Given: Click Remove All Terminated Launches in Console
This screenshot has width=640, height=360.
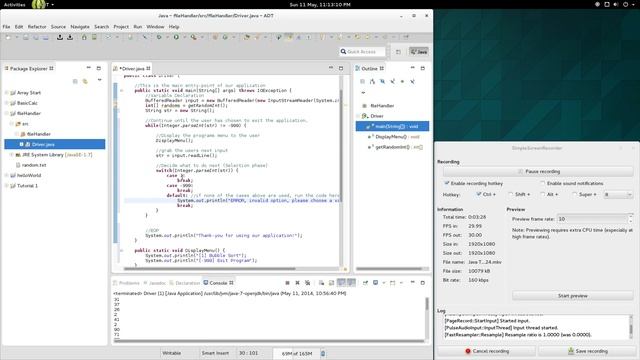Looking at the screenshot, I should [308, 282].
